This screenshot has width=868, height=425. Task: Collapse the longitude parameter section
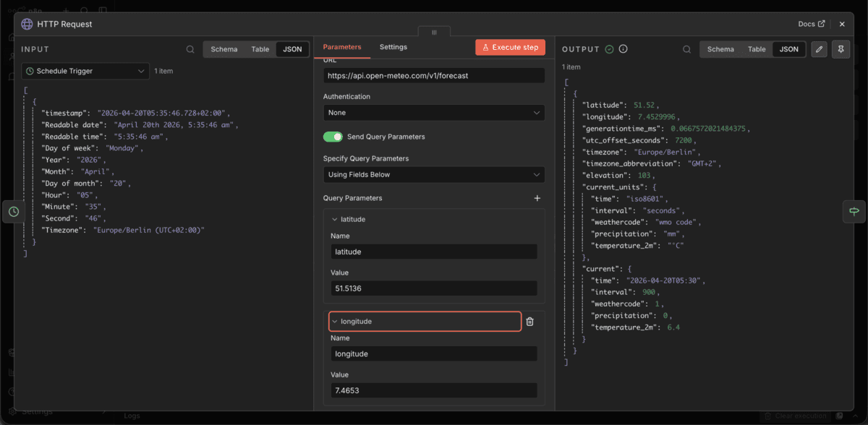(336, 321)
